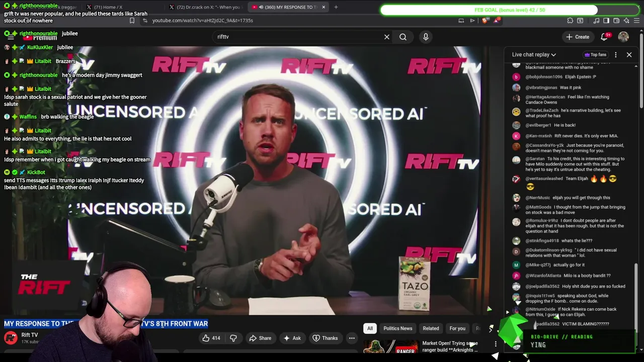Share the video
This screenshot has height=362, width=644.
(x=260, y=338)
